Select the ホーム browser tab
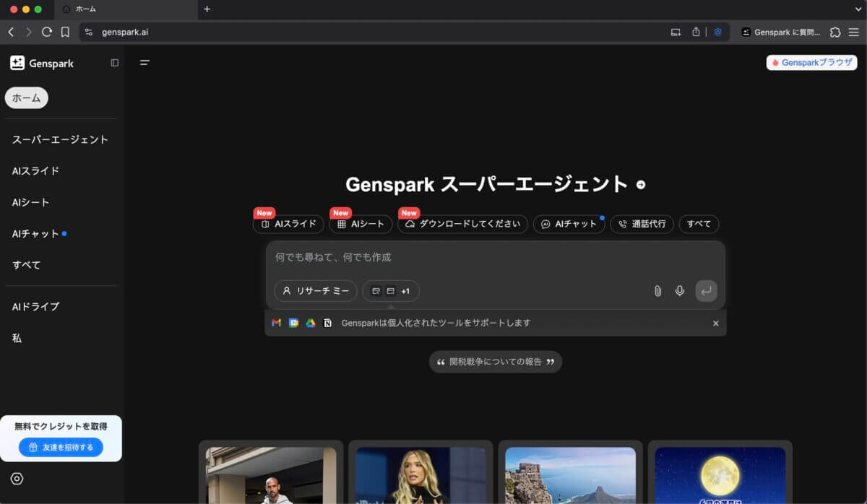Screen dimensions: 867x504 click(x=126, y=9)
